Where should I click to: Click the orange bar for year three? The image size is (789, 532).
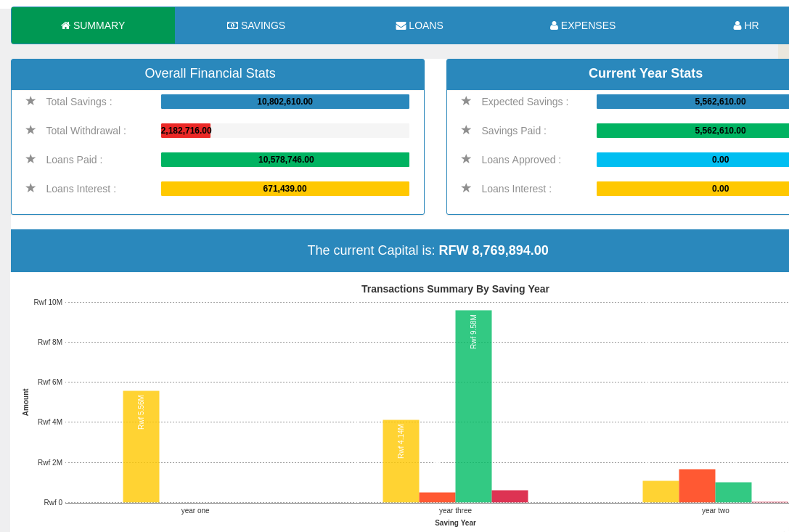[x=437, y=497]
